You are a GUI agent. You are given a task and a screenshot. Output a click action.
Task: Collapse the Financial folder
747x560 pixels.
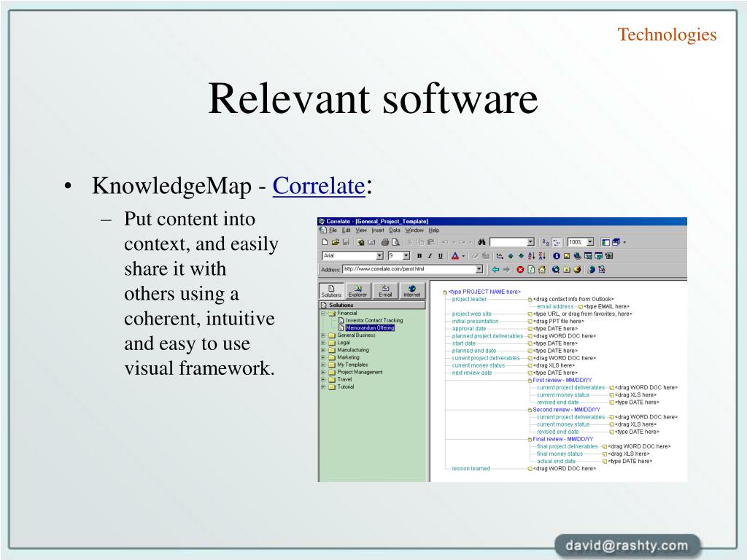coord(323,314)
